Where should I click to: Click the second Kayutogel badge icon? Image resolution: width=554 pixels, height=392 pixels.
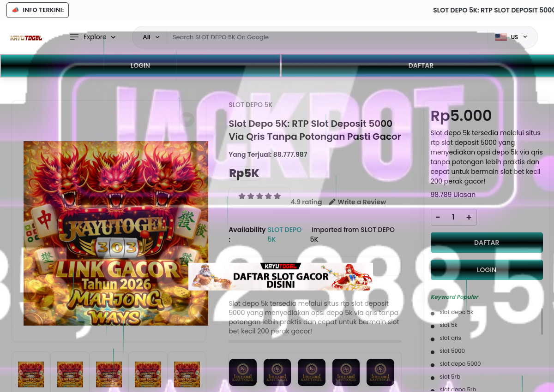coord(277,372)
